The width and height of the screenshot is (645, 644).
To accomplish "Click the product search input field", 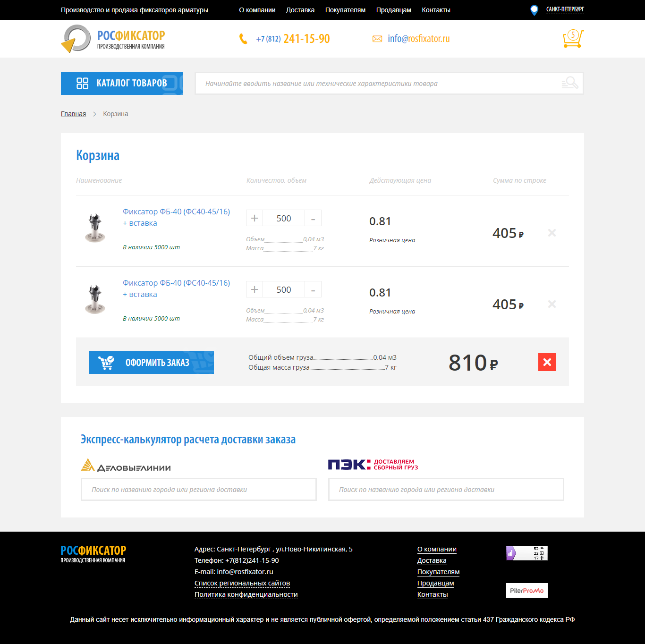I will (x=378, y=84).
